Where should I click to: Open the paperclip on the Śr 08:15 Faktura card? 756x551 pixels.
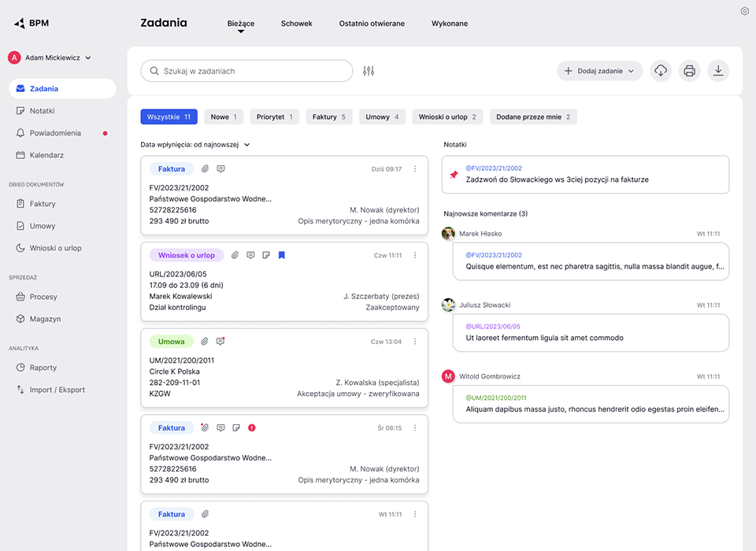pos(205,427)
